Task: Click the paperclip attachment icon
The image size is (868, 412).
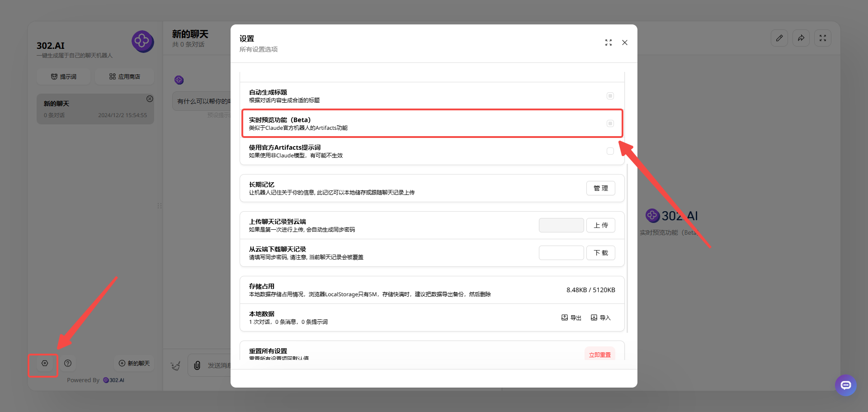Action: (x=197, y=365)
